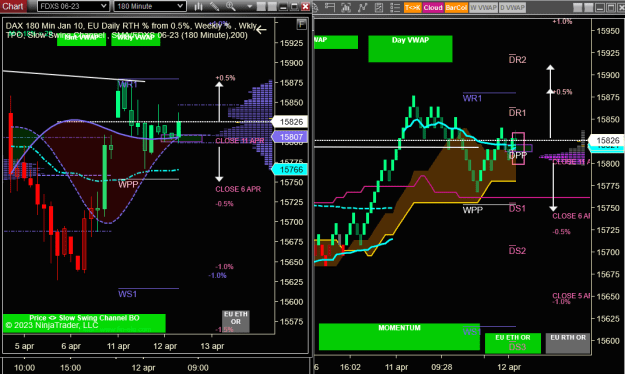The image size is (625, 374).
Task: Click the WS1 label on the left chart
Action: tap(128, 294)
